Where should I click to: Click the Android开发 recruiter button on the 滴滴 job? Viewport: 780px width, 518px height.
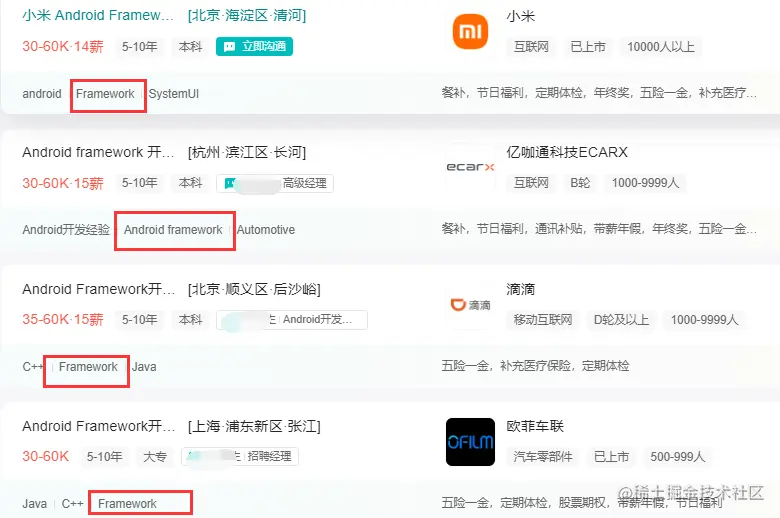click(x=292, y=320)
